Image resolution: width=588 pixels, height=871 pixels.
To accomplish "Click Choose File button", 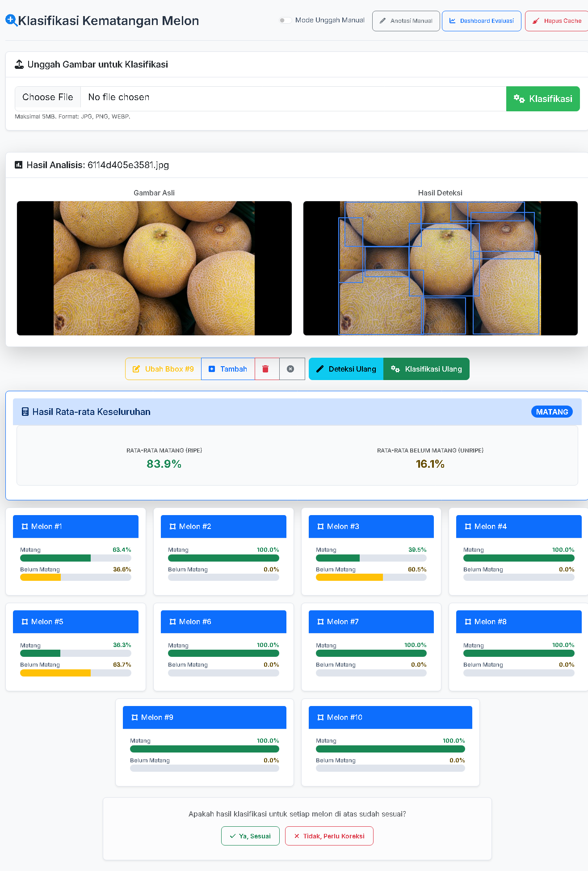I will coord(48,97).
